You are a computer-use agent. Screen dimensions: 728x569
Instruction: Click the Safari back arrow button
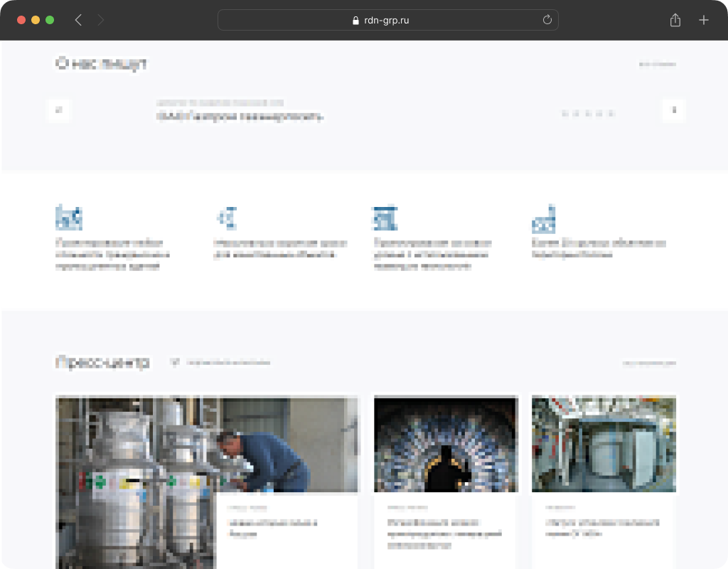78,20
